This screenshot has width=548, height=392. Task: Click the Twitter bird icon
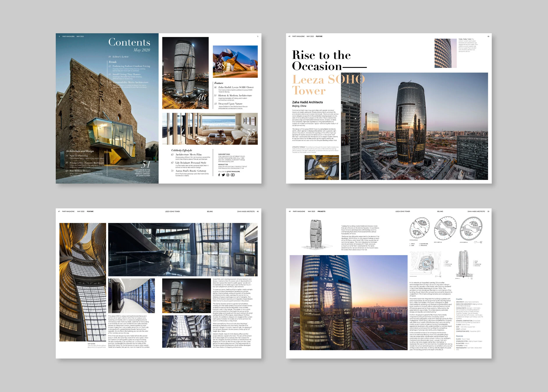click(223, 175)
